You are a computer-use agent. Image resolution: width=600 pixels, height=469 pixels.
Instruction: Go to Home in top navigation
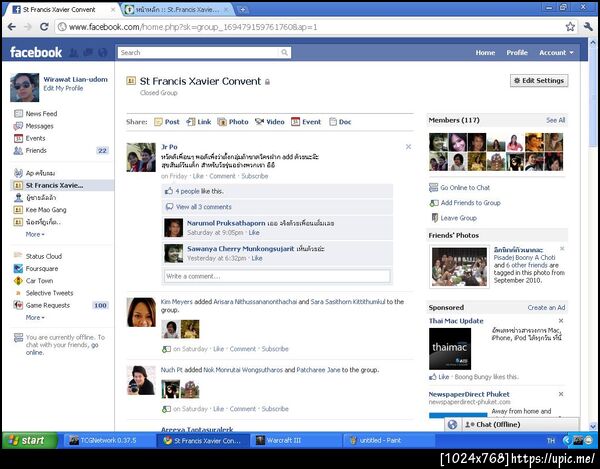coord(485,52)
